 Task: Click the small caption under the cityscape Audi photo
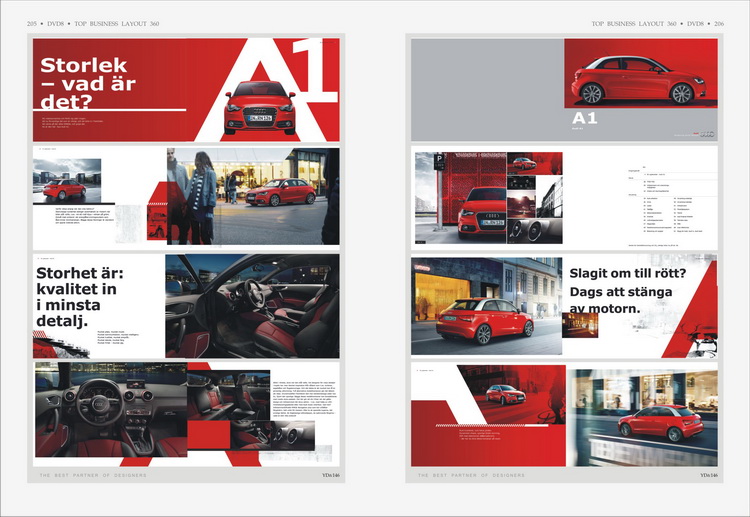(x=85, y=216)
